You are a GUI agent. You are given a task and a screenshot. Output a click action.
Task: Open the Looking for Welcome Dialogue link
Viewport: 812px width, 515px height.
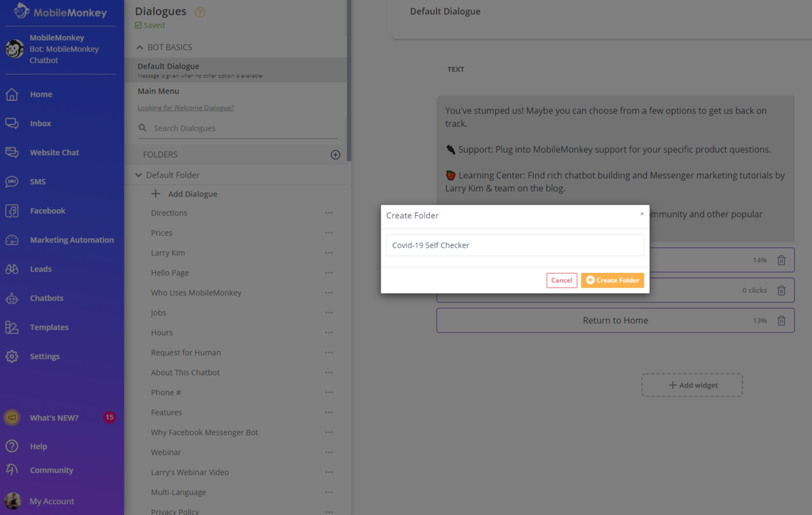185,108
